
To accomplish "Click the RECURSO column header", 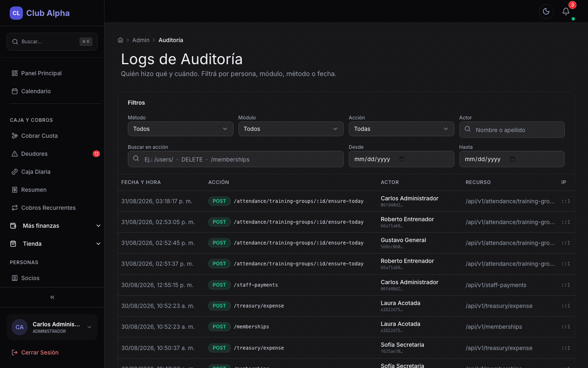I will pos(478,182).
